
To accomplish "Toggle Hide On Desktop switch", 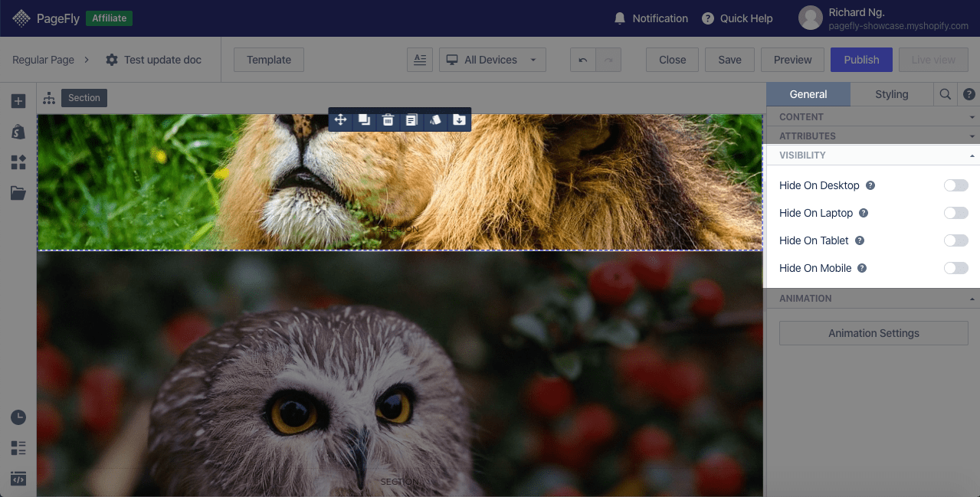I will (955, 185).
